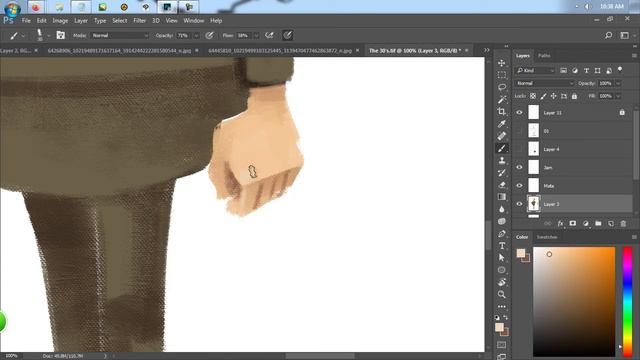This screenshot has height=360, width=640.
Task: Select the Rotate View tool
Action: click(x=502, y=282)
